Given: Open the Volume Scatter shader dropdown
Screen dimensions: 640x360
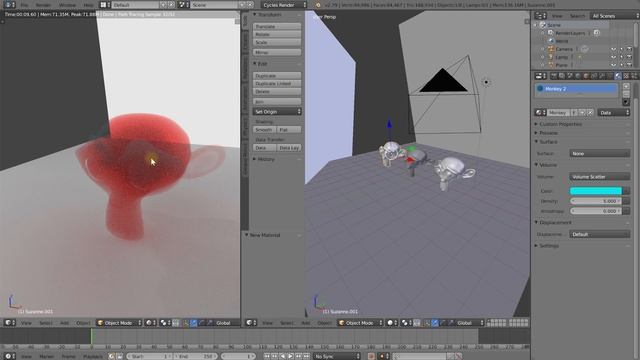Looking at the screenshot, I should coord(600,177).
